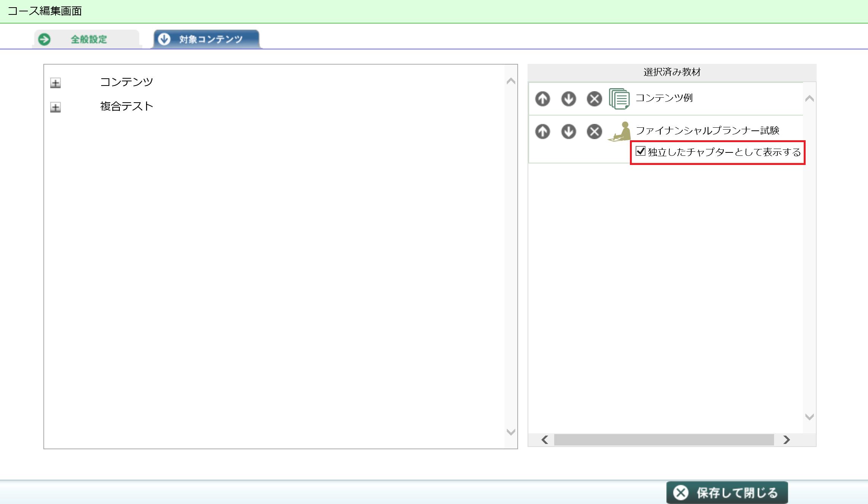Click the コース編集画面 title text
This screenshot has height=504, width=868.
pyautogui.click(x=45, y=11)
